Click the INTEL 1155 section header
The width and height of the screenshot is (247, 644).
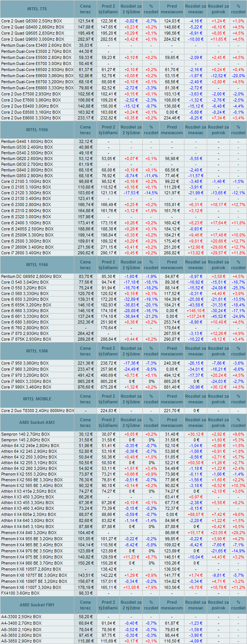coord(37,130)
